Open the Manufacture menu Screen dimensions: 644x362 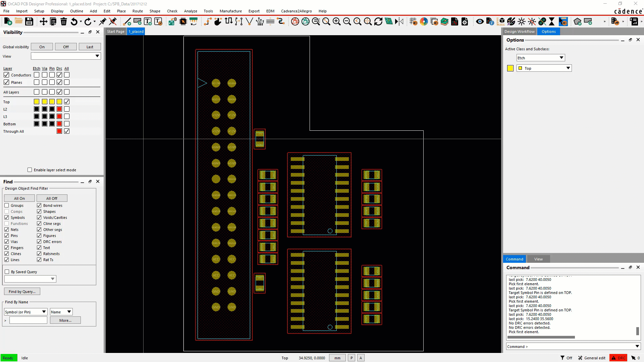[x=230, y=11]
